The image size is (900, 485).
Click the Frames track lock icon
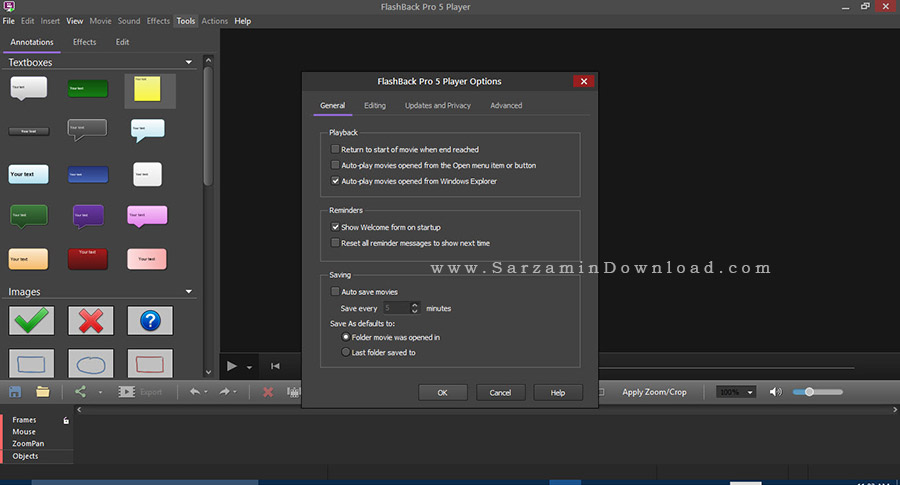66,420
